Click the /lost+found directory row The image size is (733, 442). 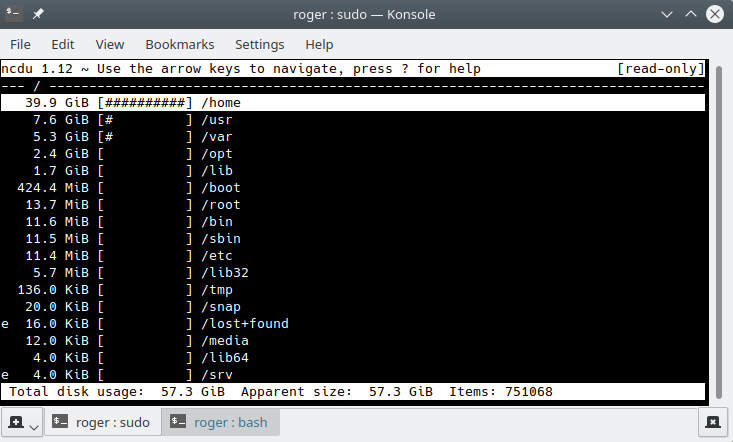(x=245, y=324)
